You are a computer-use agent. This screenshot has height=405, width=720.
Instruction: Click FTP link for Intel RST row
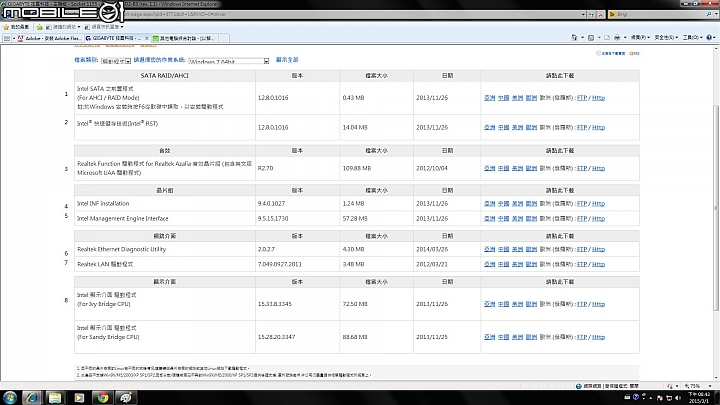[x=582, y=128]
